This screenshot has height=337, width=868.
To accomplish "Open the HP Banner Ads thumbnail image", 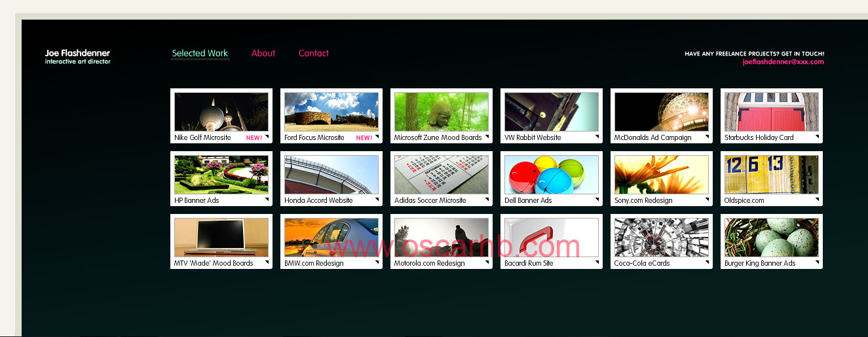I will [x=221, y=175].
